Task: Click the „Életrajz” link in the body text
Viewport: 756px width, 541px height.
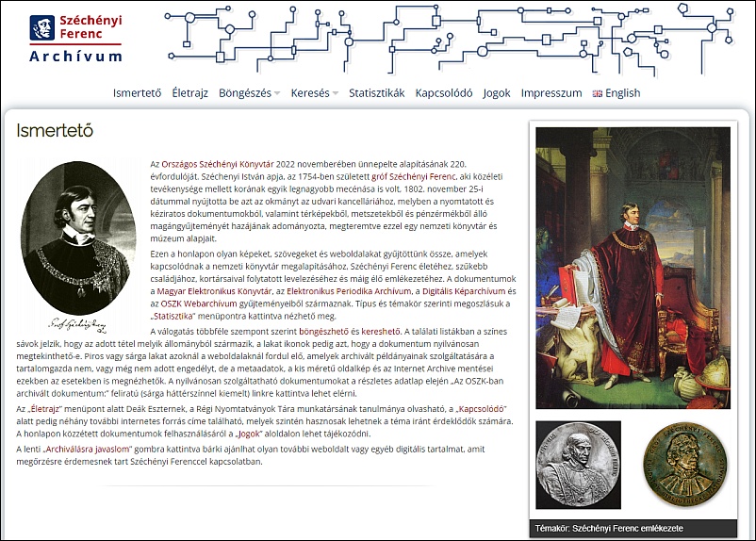Action: point(44,409)
